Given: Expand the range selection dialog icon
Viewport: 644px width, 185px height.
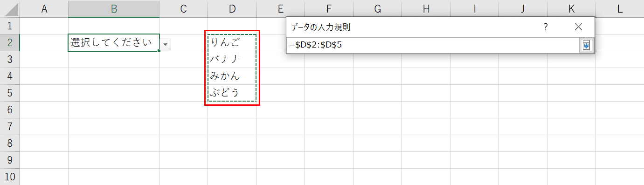Looking at the screenshot, I should point(586,46).
